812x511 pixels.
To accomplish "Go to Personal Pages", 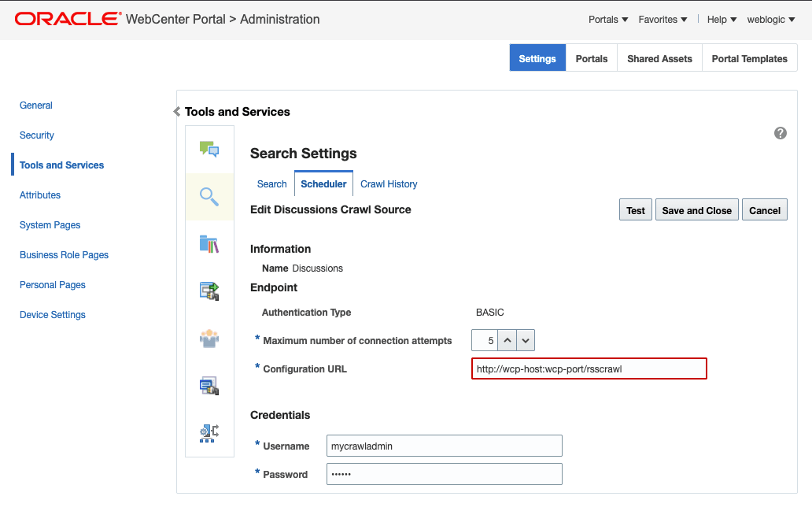I will [52, 284].
